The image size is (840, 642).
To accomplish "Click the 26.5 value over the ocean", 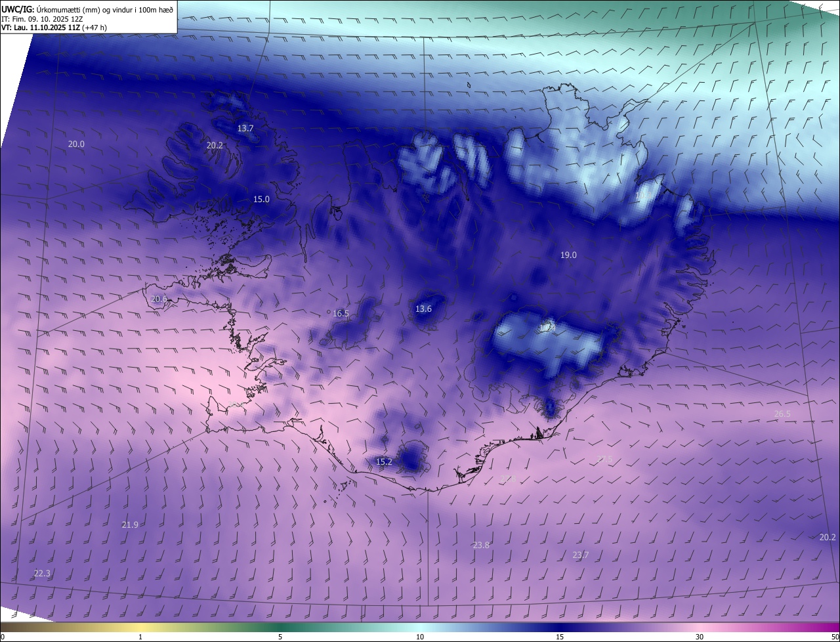I will (782, 414).
